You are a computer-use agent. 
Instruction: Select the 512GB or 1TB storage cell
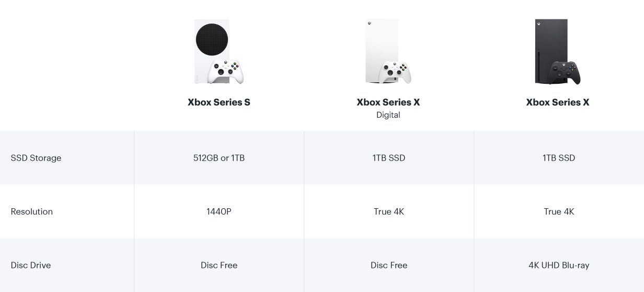pos(219,158)
